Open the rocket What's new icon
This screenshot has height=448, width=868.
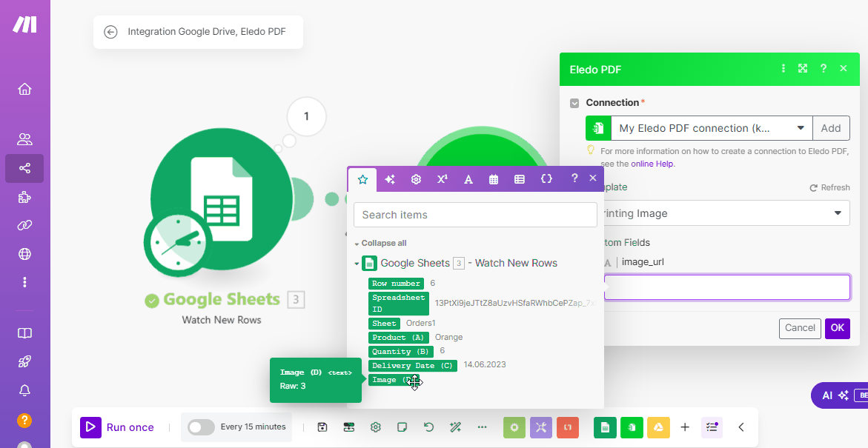click(x=24, y=361)
